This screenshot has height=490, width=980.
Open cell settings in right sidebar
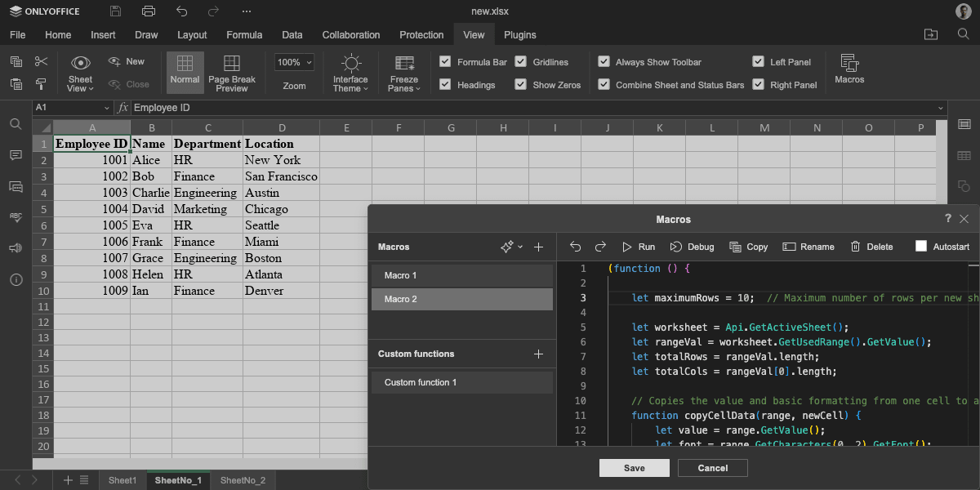(x=964, y=124)
